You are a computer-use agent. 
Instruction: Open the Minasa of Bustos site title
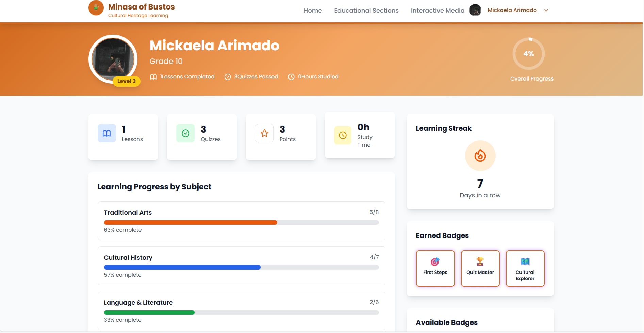(x=141, y=7)
